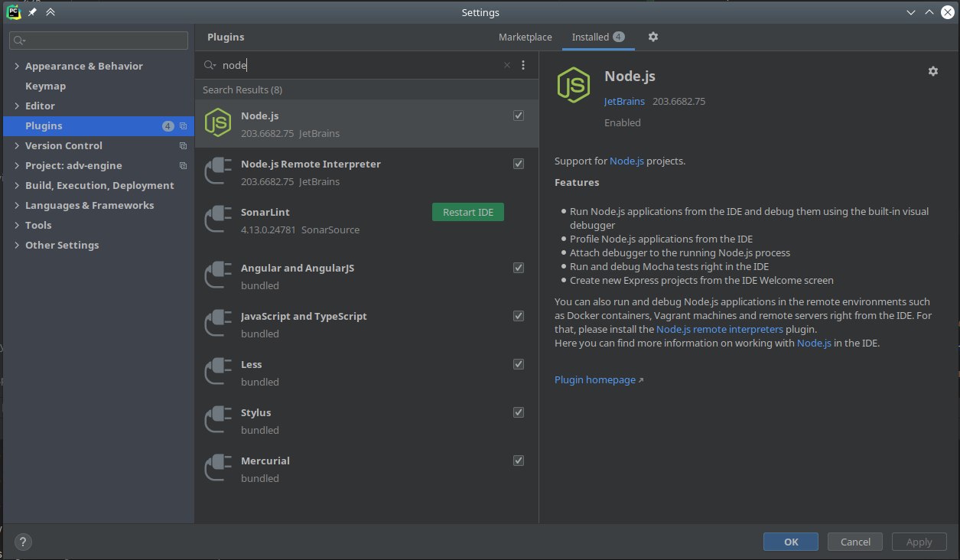The image size is (960, 560).
Task: Click the Apply button
Action: 919,542
